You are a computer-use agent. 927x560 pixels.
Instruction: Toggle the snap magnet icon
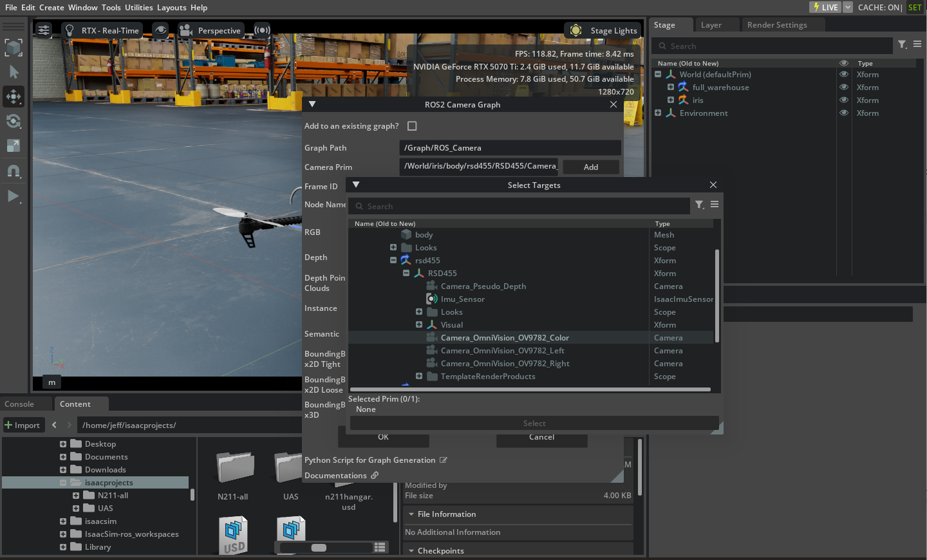[x=14, y=171]
